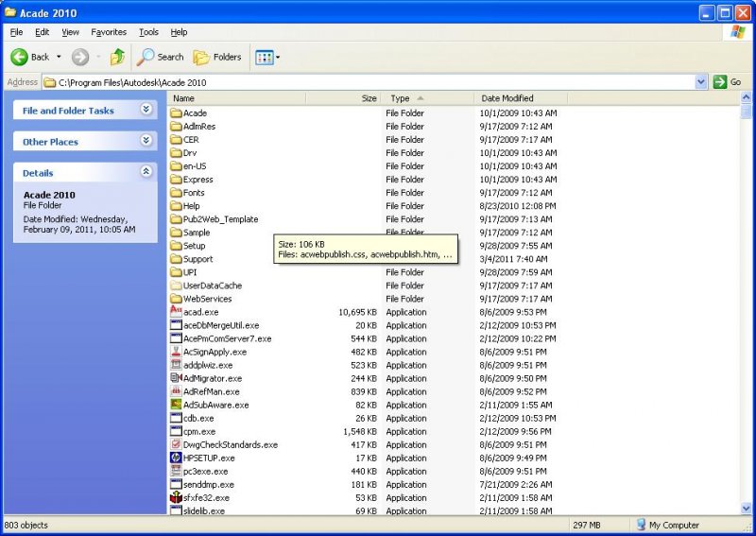The image size is (756, 536).
Task: Select the HPSETUP.exe icon
Action: 176,458
